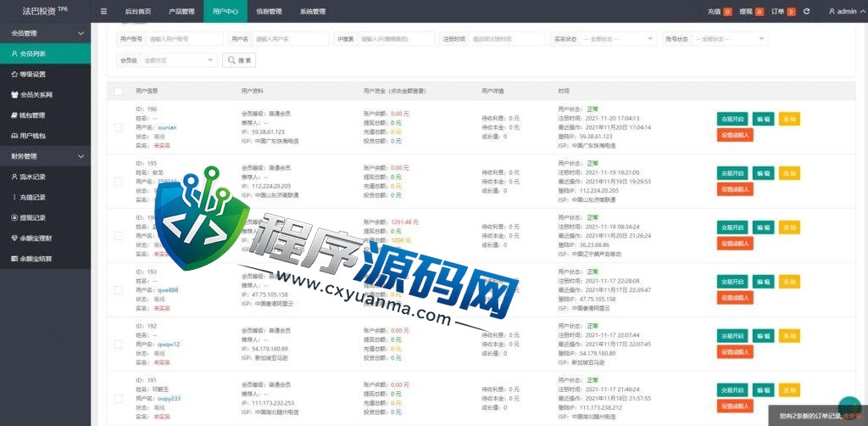Click account balance 1291.48 元
The height and width of the screenshot is (426, 868).
coord(404,222)
